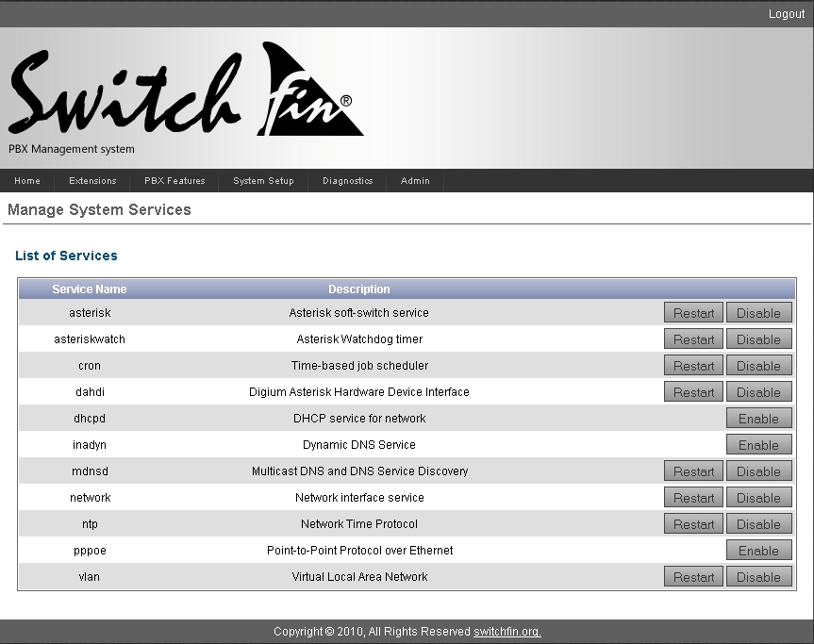Image resolution: width=814 pixels, height=644 pixels.
Task: Log out via the Logout link
Action: 786,14
